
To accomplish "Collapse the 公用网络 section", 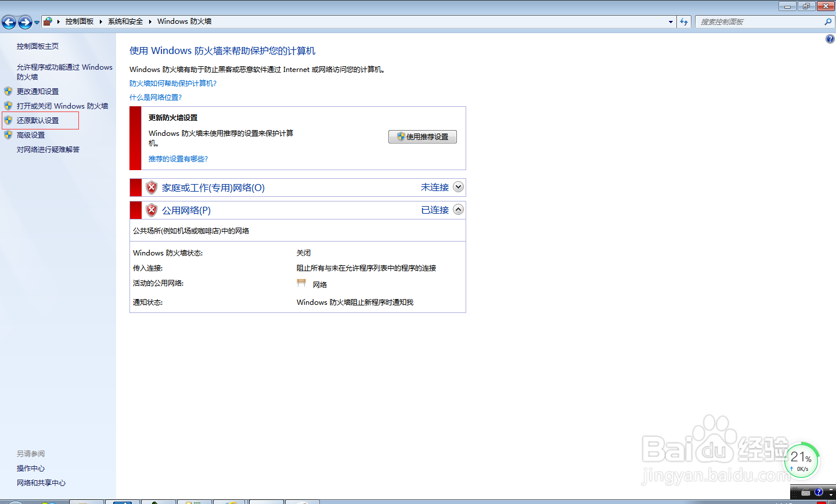I will [458, 209].
